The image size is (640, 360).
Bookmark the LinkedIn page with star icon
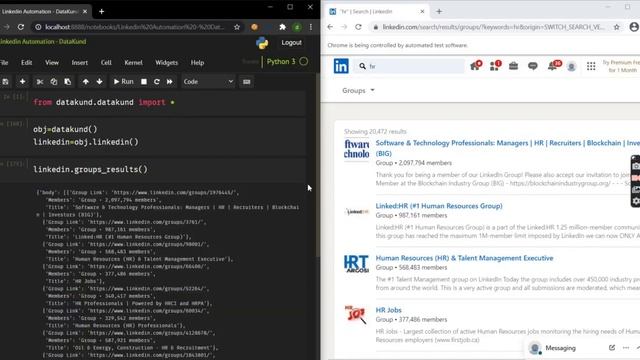pos(616,27)
